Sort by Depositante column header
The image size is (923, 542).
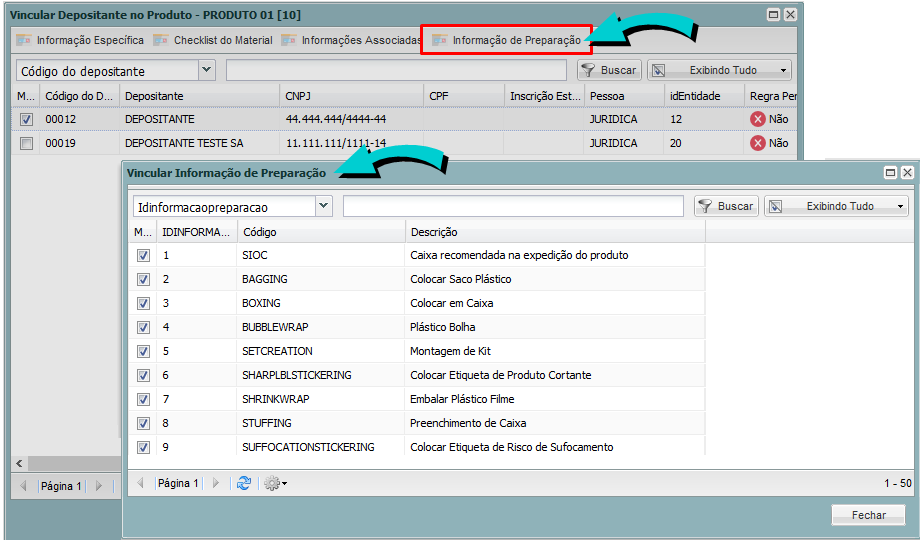click(200, 96)
